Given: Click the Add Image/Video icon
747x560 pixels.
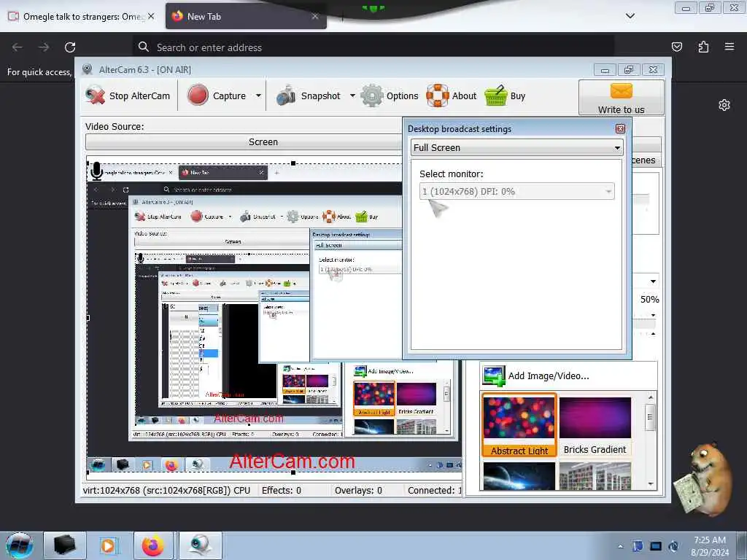Looking at the screenshot, I should point(494,376).
